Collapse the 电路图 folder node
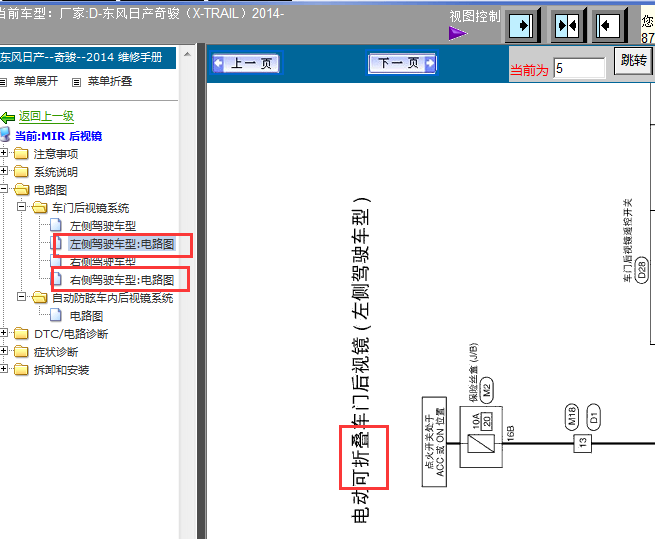 3,189
